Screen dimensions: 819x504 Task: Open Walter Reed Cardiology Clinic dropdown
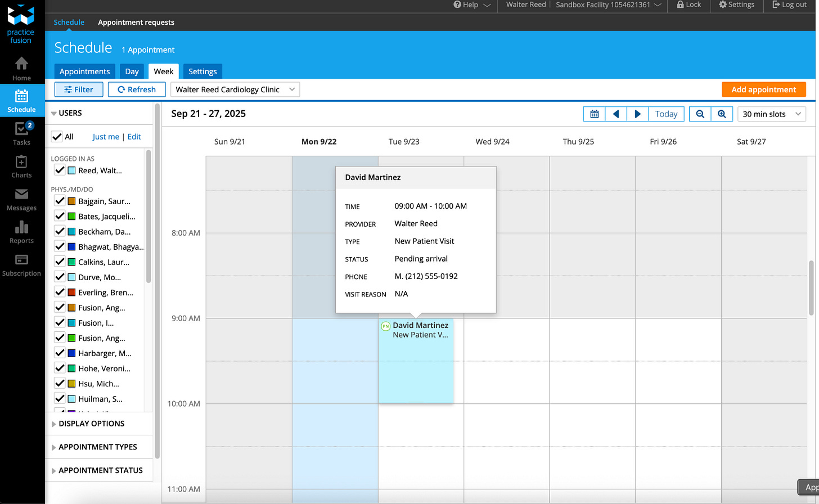(x=235, y=89)
